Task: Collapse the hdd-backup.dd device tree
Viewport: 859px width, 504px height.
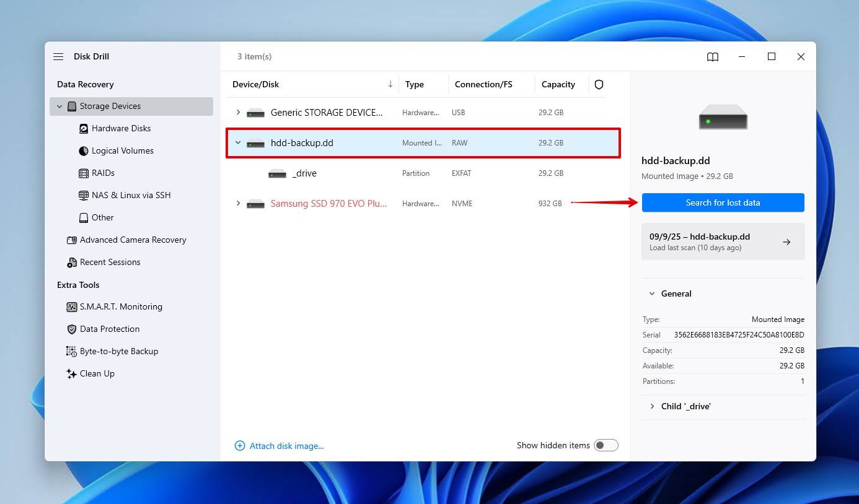Action: pyautogui.click(x=238, y=142)
